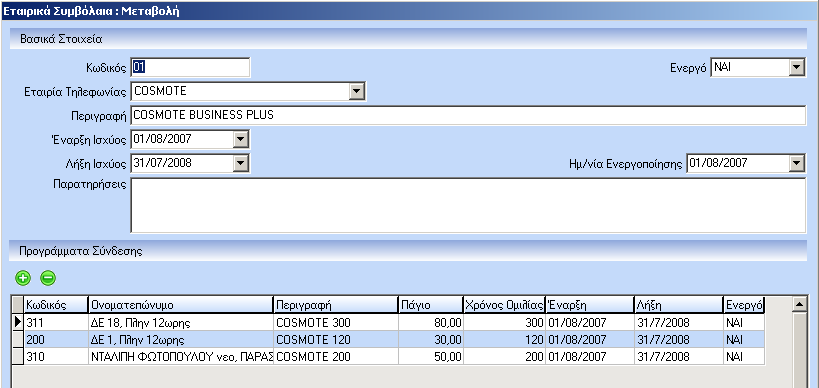Viewport: 819px width, 388px height.
Task: Click the name cell ΔΕ 1, Πλην 12ωρης
Action: tap(181, 339)
